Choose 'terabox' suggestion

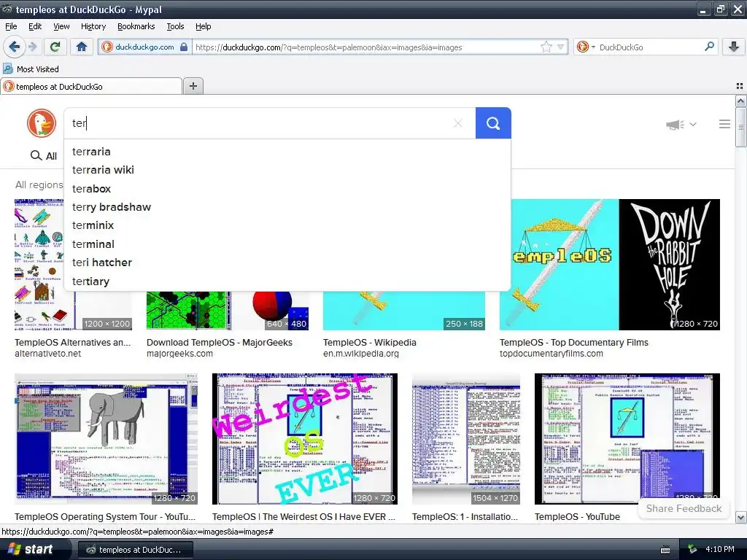coord(287,189)
